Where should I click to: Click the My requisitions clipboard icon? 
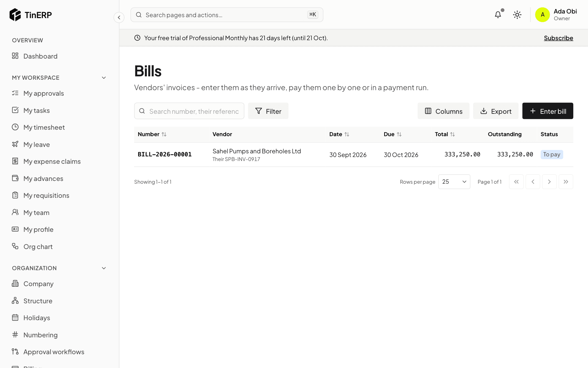(x=15, y=195)
